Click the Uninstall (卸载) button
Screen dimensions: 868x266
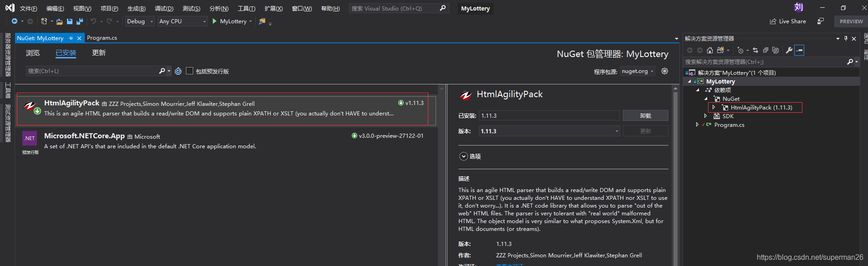click(646, 115)
